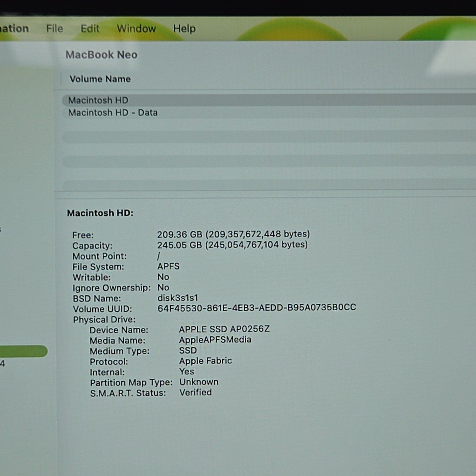Screen dimensions: 476x476
Task: Open the Help menu
Action: [184, 29]
